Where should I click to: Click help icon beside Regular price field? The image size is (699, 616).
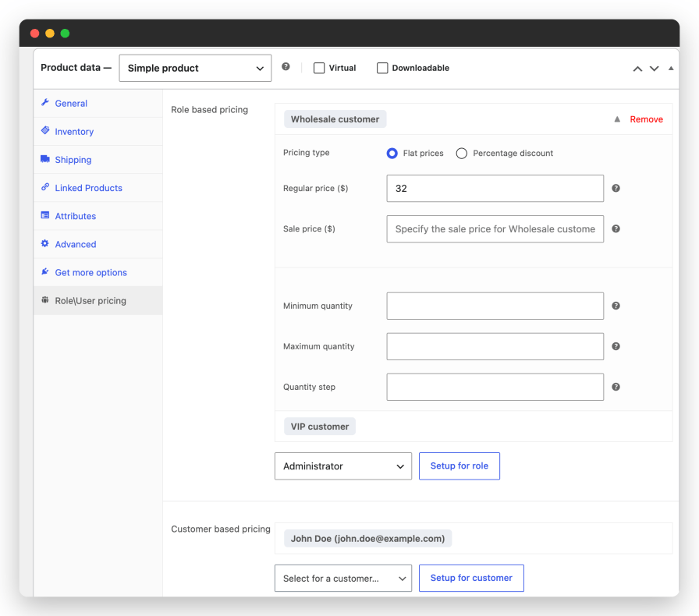point(616,188)
